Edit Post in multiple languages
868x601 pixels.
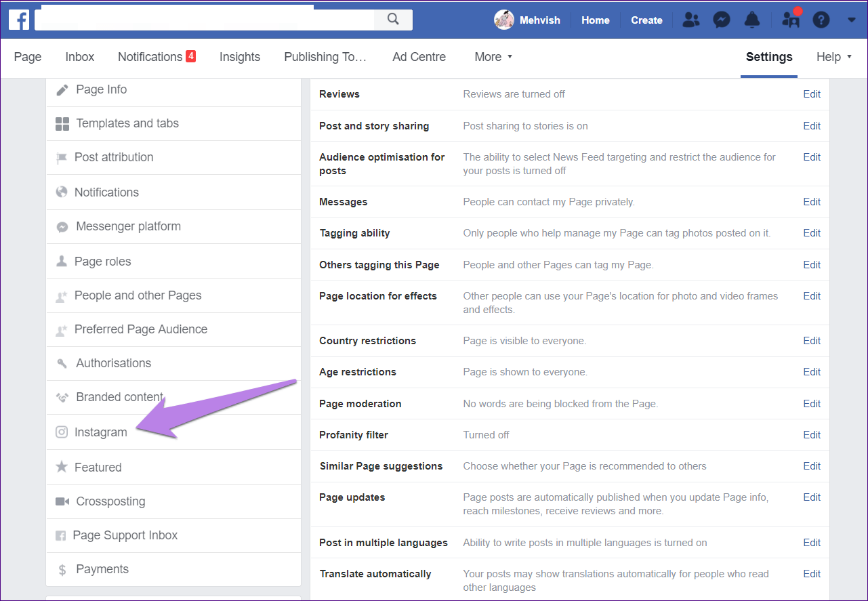812,543
